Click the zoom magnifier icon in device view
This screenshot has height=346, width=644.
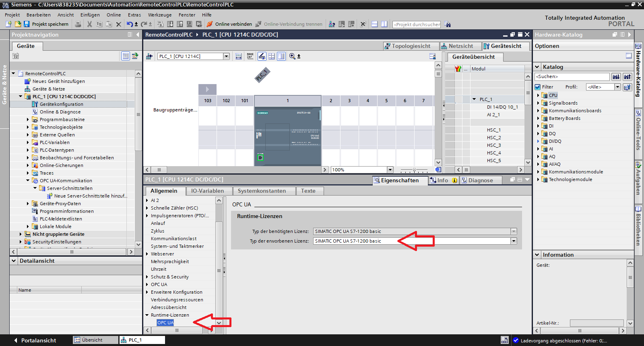292,56
